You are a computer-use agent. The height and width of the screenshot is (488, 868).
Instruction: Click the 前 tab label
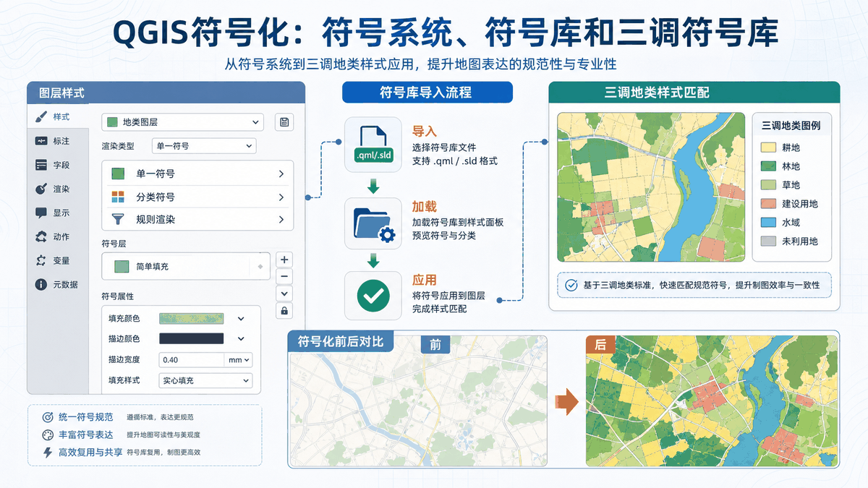435,345
